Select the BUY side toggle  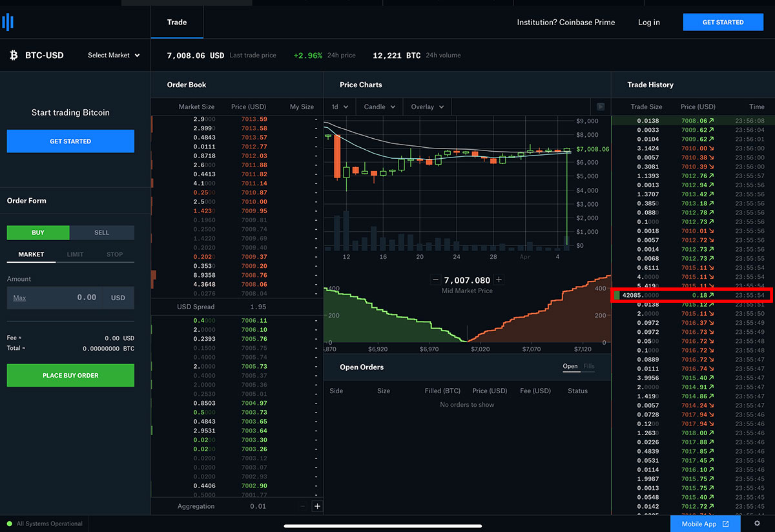click(38, 232)
